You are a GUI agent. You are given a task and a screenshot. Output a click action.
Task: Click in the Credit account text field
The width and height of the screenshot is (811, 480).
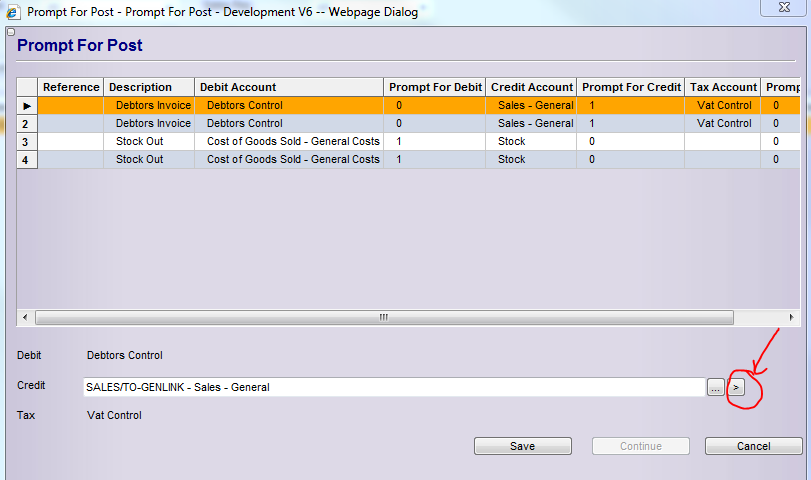[394, 387]
